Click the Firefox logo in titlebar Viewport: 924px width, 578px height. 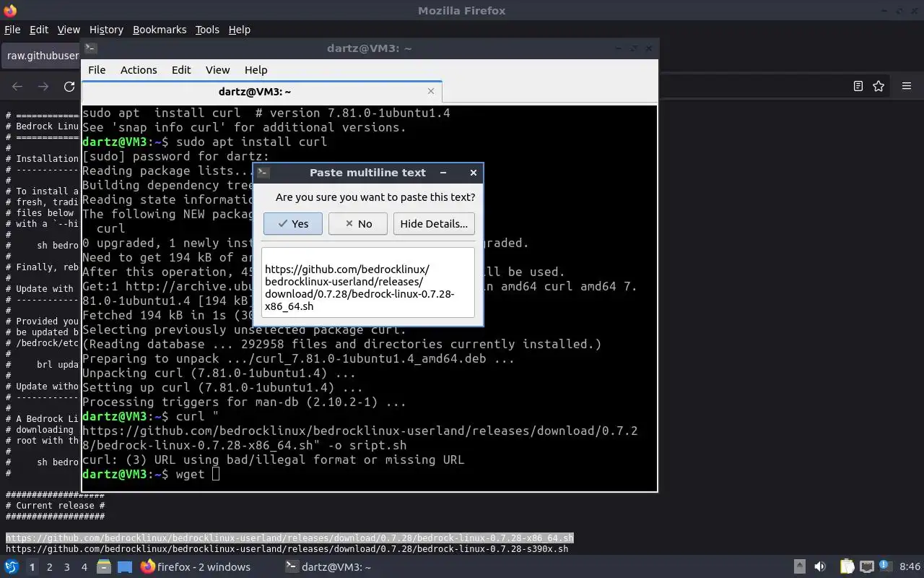point(10,10)
